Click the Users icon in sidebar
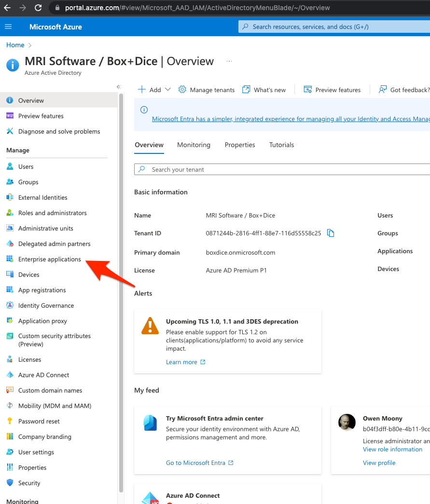Screen dimensions: 430x504 [10, 166]
